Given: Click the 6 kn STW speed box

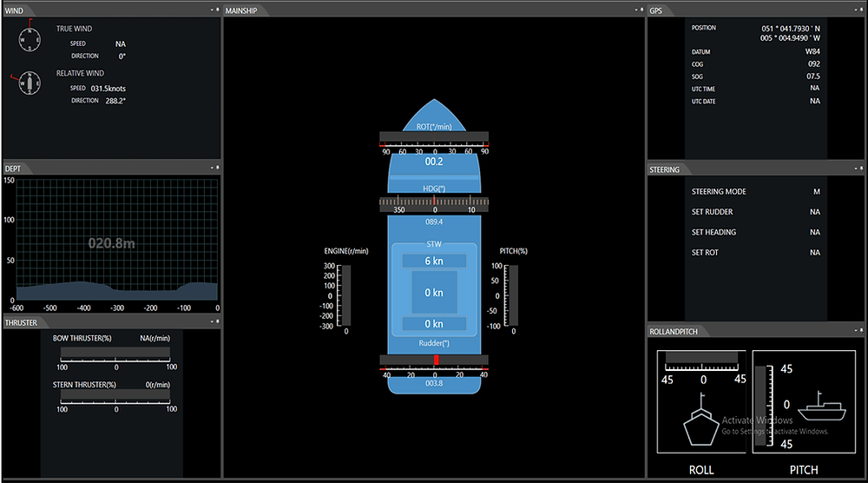Looking at the screenshot, I should pos(434,261).
